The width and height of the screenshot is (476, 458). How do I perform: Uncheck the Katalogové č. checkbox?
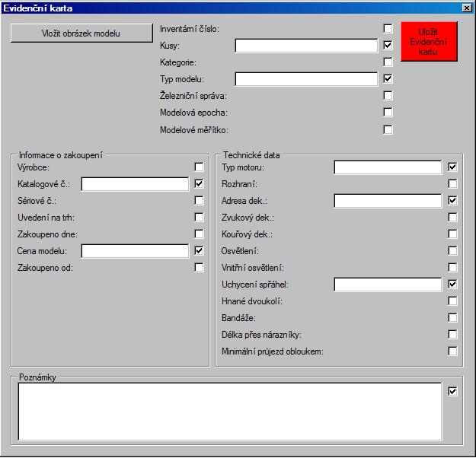click(199, 183)
